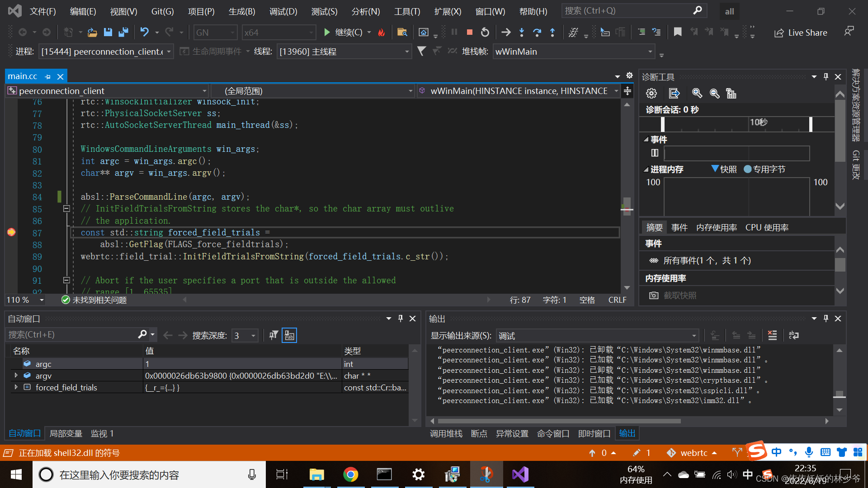
Task: Click the Save All icon
Action: coord(123,32)
